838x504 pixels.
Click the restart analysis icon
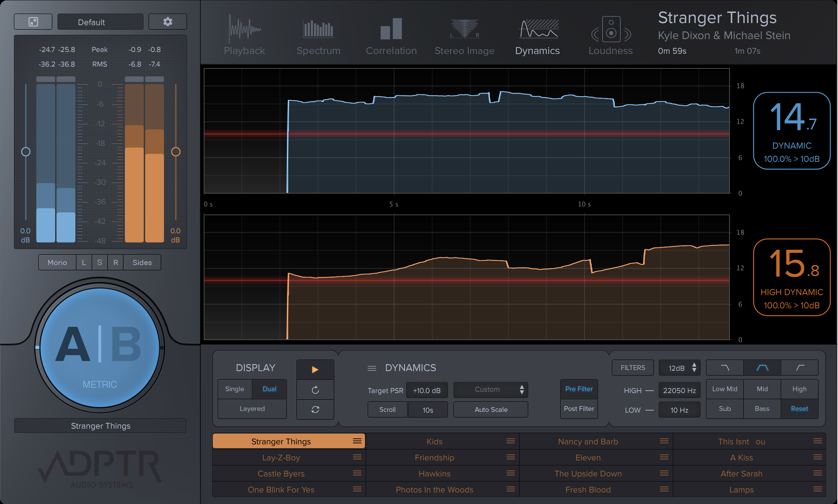(315, 390)
